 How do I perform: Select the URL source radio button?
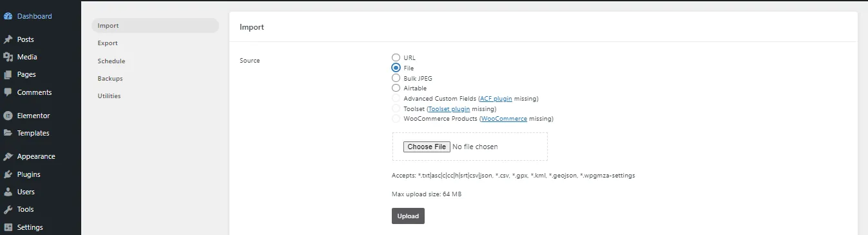(396, 57)
